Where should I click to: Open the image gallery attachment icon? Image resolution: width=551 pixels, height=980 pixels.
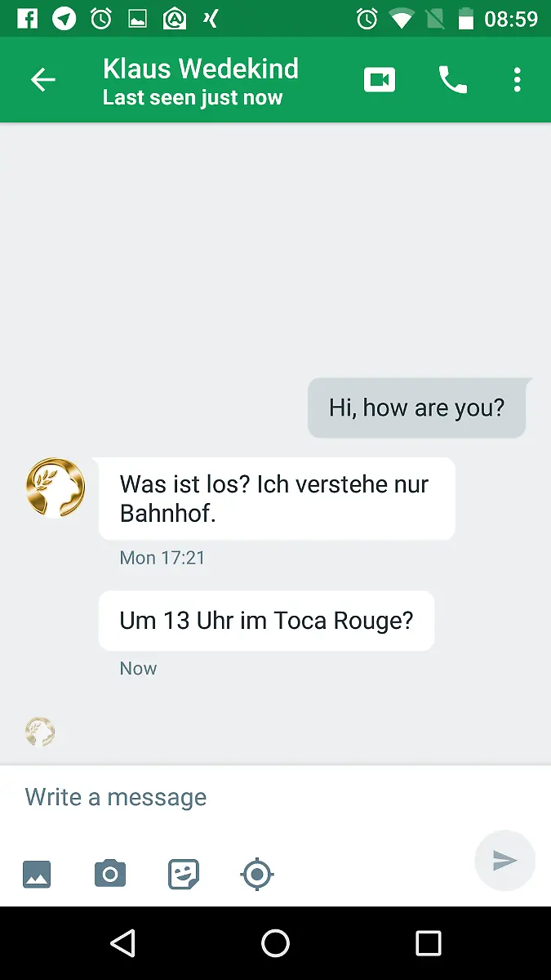(x=37, y=875)
